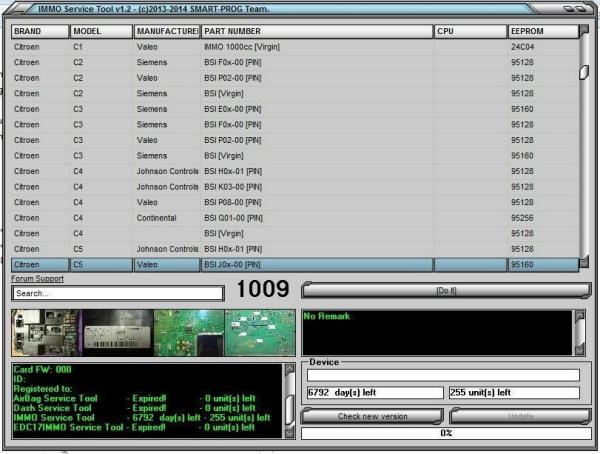Click the CPU column header
Screen dimensions: 600x454
tap(470, 31)
